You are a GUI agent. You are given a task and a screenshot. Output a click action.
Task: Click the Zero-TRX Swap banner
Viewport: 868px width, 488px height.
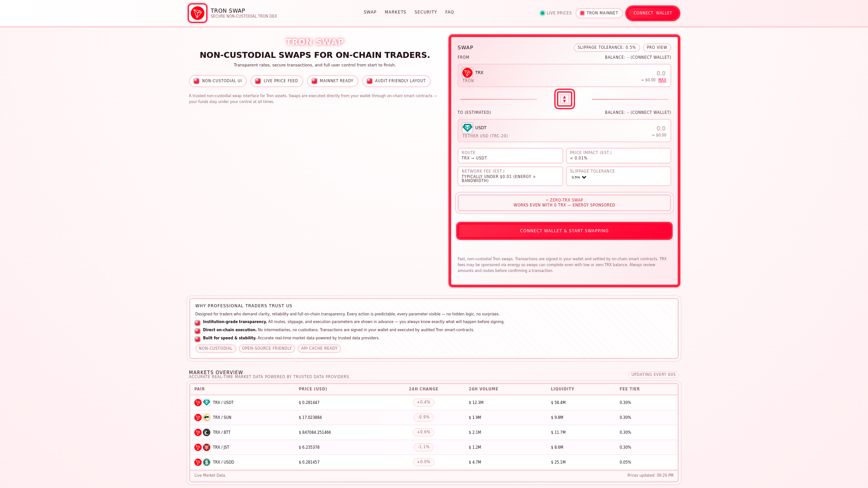pyautogui.click(x=564, y=203)
